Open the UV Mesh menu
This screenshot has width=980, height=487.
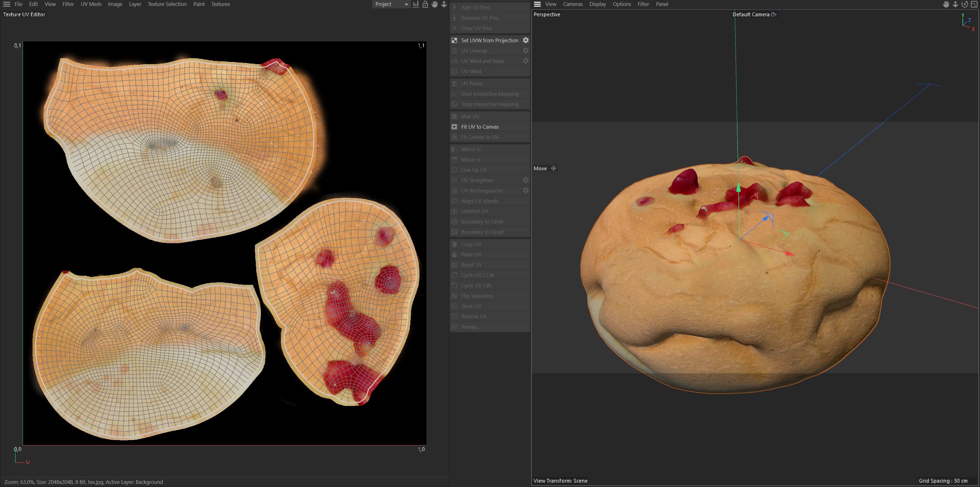point(91,4)
